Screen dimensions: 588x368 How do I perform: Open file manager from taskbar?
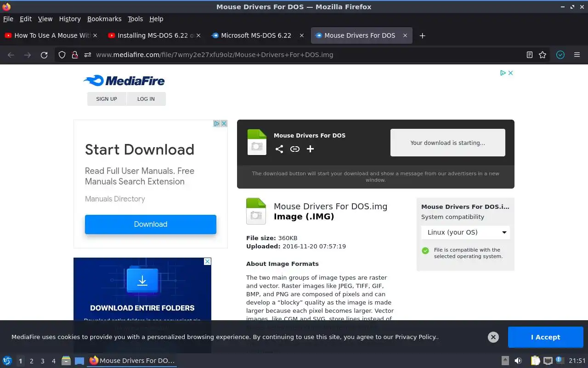[66, 361]
